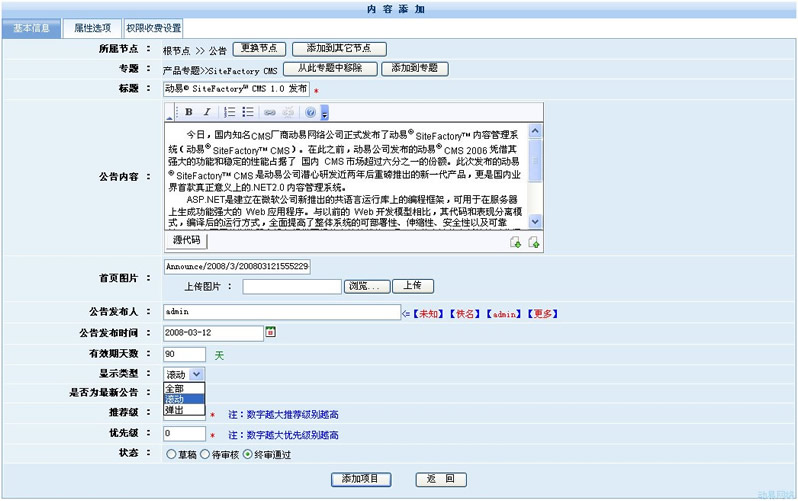Screen dimensions: 798x501
Task: Switch to the 基本信息 tab
Action: pos(32,28)
